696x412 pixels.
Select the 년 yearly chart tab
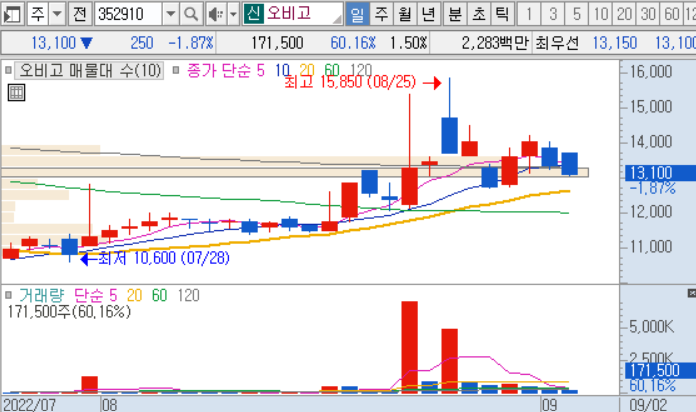[429, 14]
